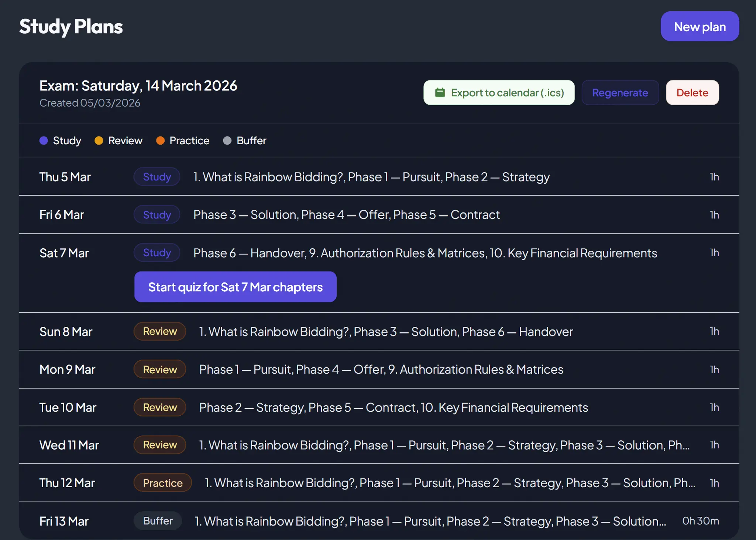Regenerate the study plan
Viewport: 756px width, 540px height.
tap(620, 93)
